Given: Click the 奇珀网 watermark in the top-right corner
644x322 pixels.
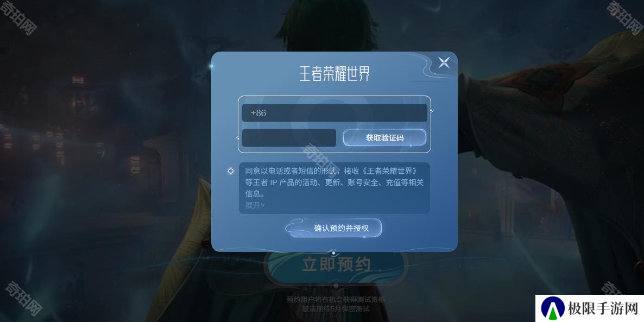Looking at the screenshot, I should coord(624,17).
